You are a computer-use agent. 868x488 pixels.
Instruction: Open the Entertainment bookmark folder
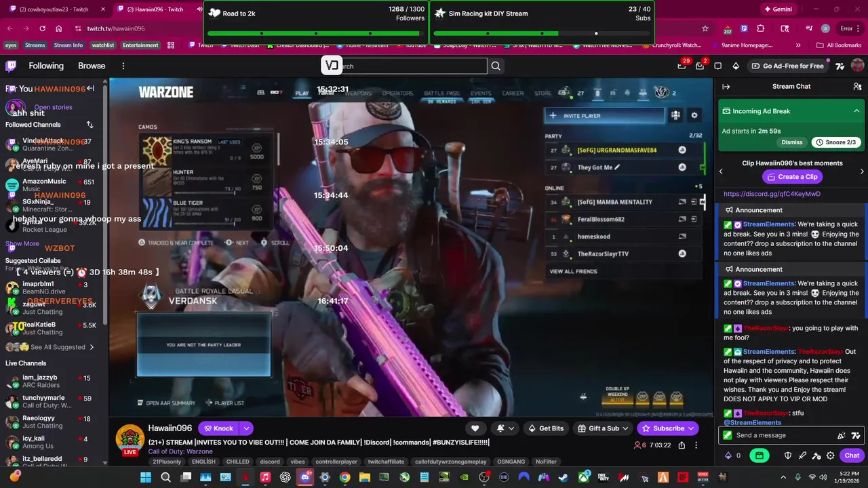[x=140, y=45]
